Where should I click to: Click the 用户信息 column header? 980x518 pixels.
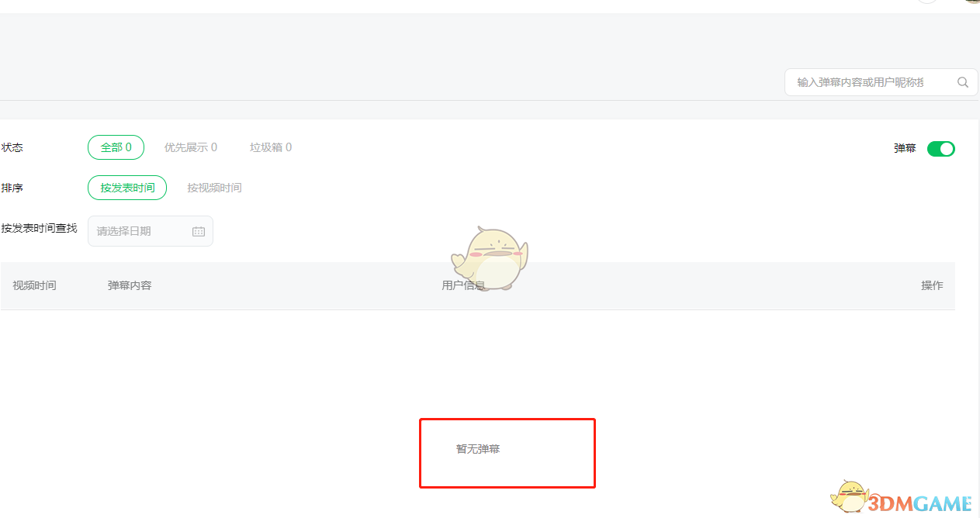point(463,285)
